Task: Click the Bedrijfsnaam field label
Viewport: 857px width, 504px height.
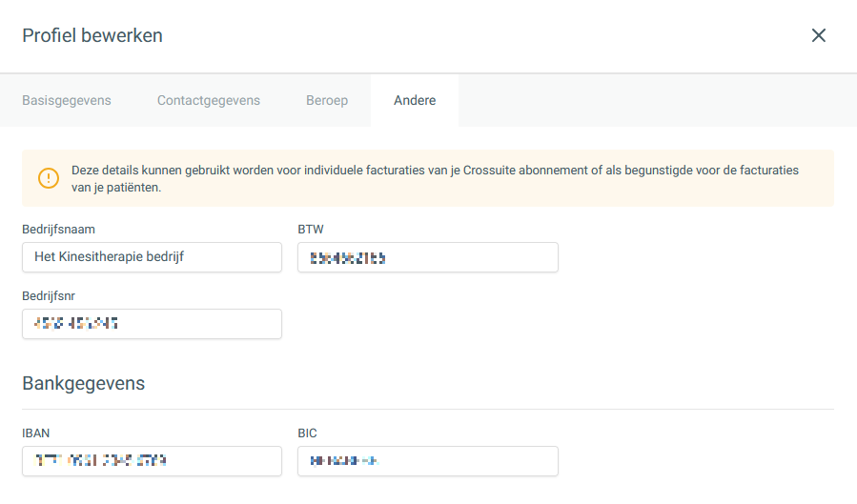Action: coord(58,230)
